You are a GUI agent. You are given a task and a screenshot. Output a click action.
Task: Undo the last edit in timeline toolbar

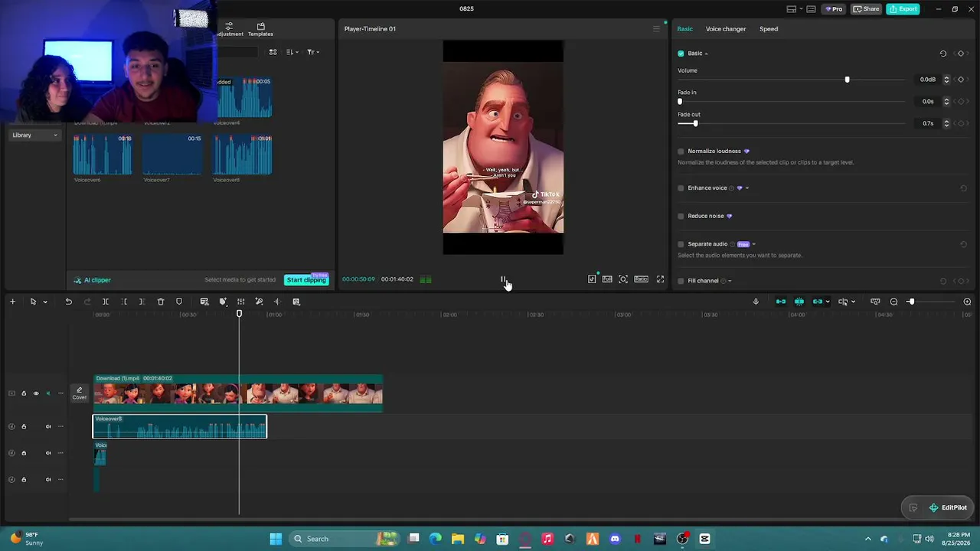[68, 302]
